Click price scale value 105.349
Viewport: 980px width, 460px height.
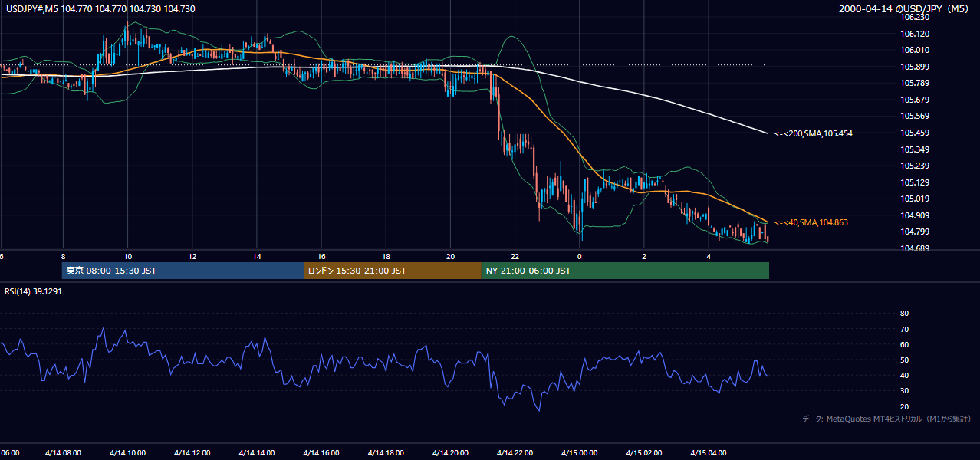(914, 149)
